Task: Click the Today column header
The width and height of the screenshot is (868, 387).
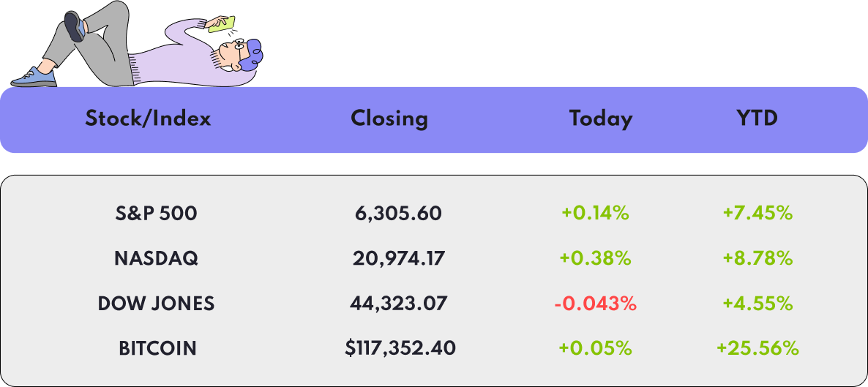Action: pyautogui.click(x=601, y=119)
